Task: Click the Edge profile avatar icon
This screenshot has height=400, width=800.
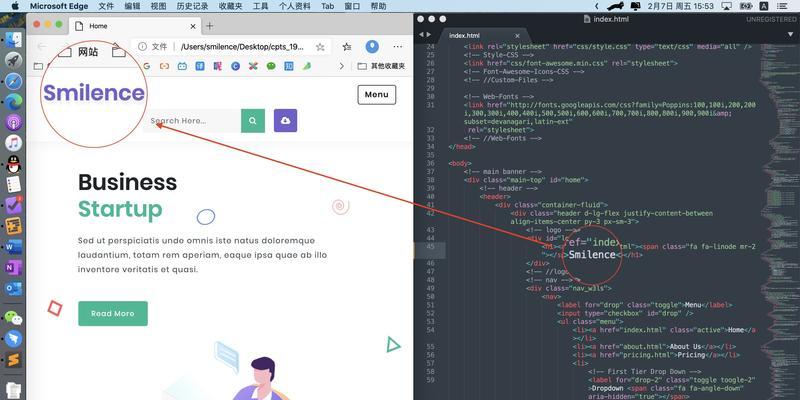Action: pos(372,46)
